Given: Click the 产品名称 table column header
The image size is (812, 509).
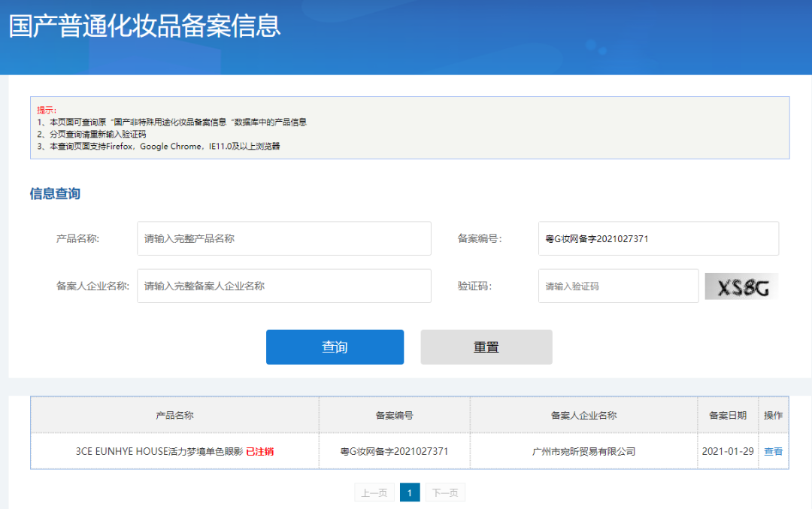Looking at the screenshot, I should tap(174, 415).
